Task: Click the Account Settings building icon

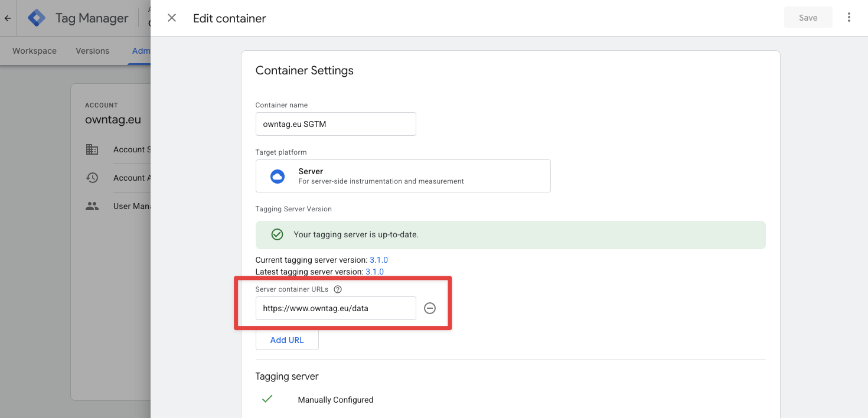Action: (92, 149)
